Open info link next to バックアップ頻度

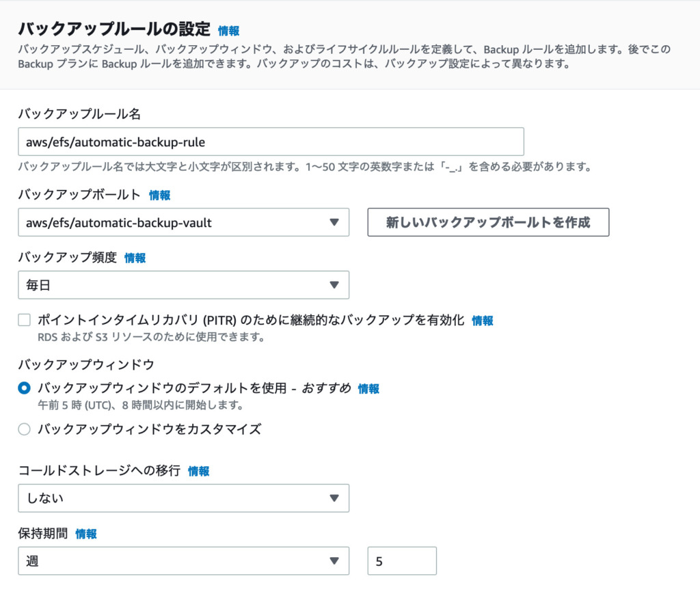tap(135, 258)
